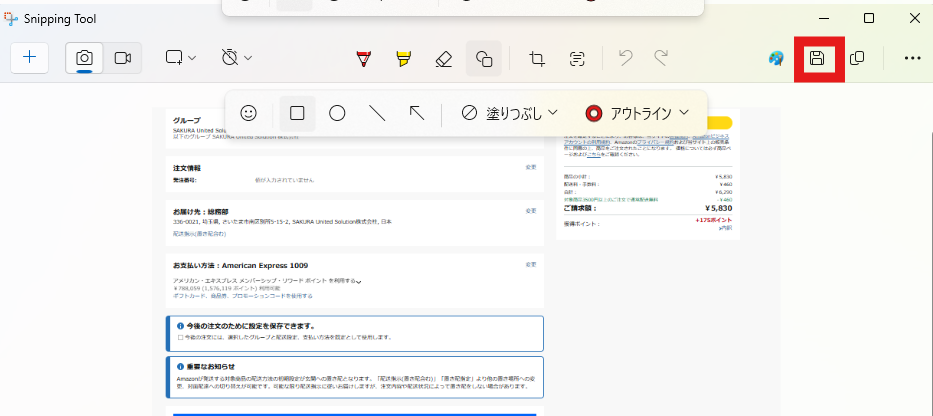933x416 pixels.
Task: Select the yellow highlighter tool
Action: [x=403, y=59]
